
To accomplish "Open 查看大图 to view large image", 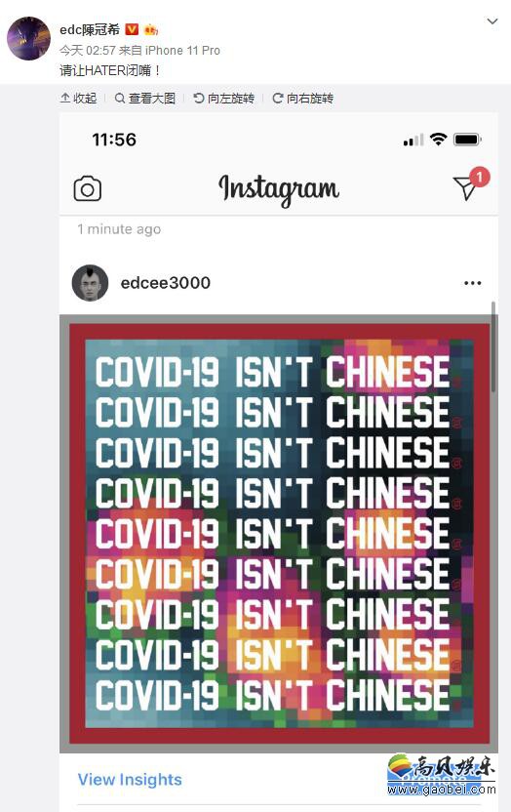I will click(145, 99).
